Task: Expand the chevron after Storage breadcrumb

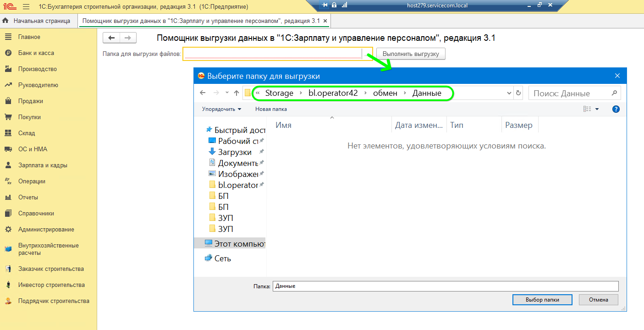Action: click(301, 93)
